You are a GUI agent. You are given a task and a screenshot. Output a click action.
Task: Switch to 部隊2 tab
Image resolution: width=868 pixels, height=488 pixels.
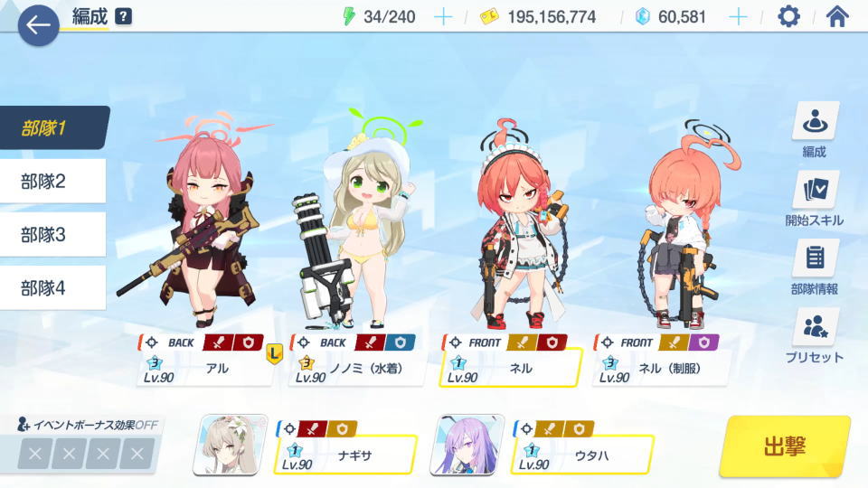coord(52,181)
